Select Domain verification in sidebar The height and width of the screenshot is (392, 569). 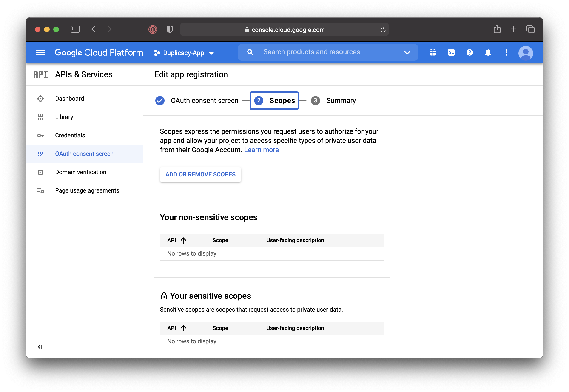[81, 172]
